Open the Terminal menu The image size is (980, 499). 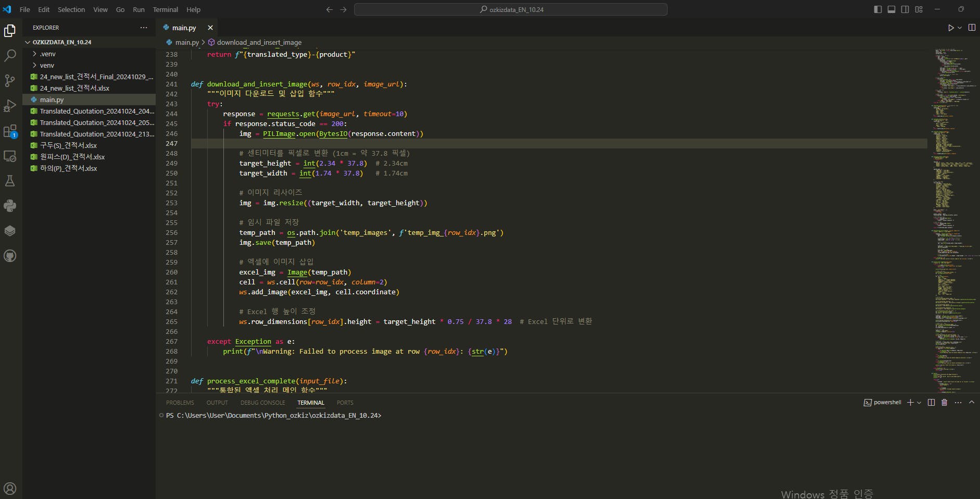pyautogui.click(x=165, y=9)
